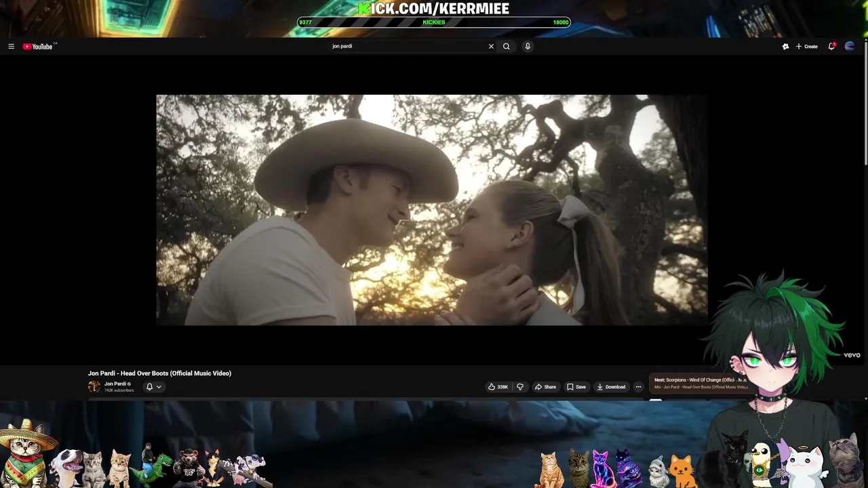Click the video title Head Over Boots
Viewport: 868px width, 488px height.
159,373
